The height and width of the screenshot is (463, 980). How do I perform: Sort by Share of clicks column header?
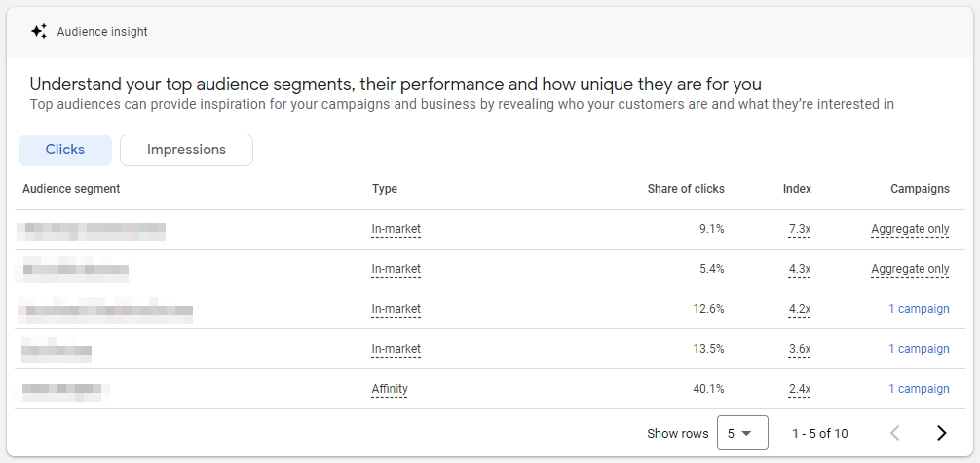[x=686, y=189]
